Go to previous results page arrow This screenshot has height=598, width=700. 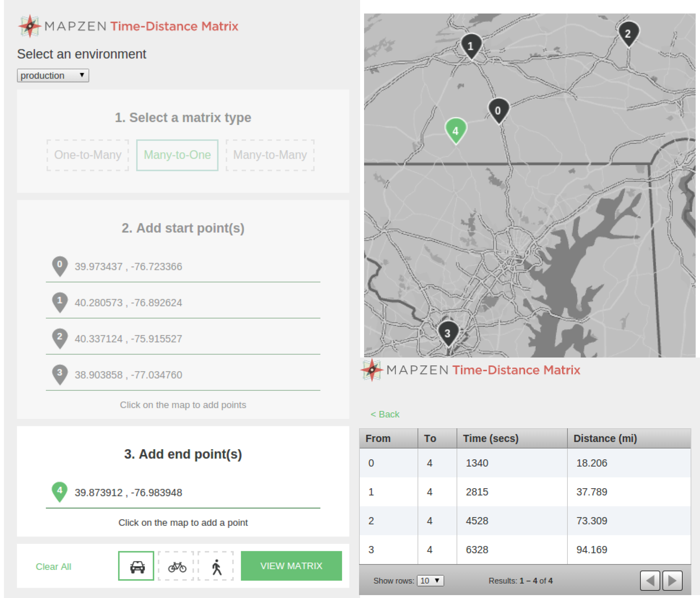650,580
